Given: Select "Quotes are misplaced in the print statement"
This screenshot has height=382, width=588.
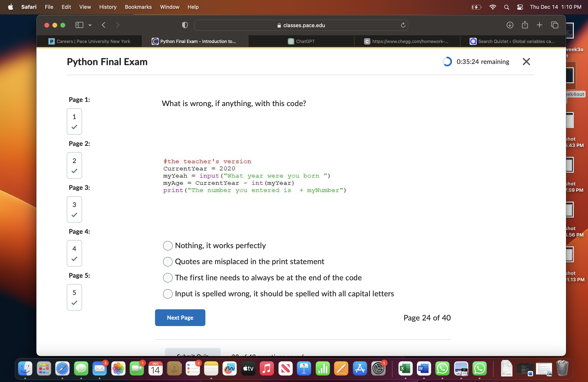Looking at the screenshot, I should pos(168,262).
